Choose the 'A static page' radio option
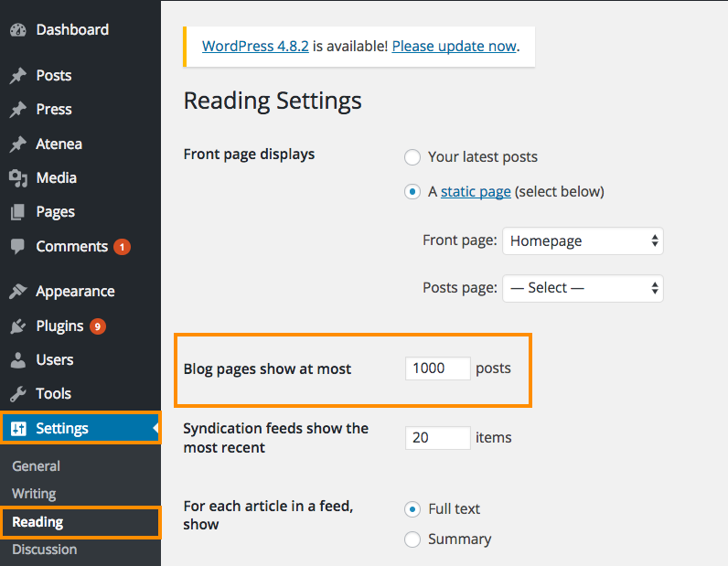 (412, 192)
